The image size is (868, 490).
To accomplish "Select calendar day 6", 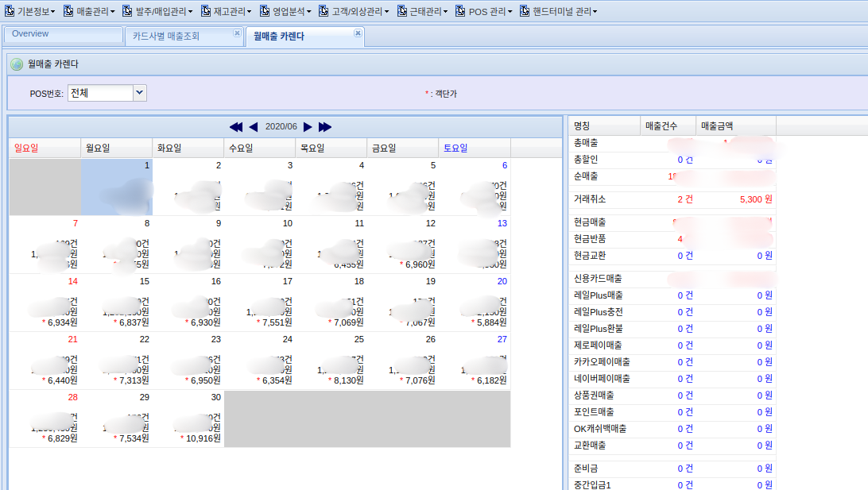I will [x=475, y=187].
